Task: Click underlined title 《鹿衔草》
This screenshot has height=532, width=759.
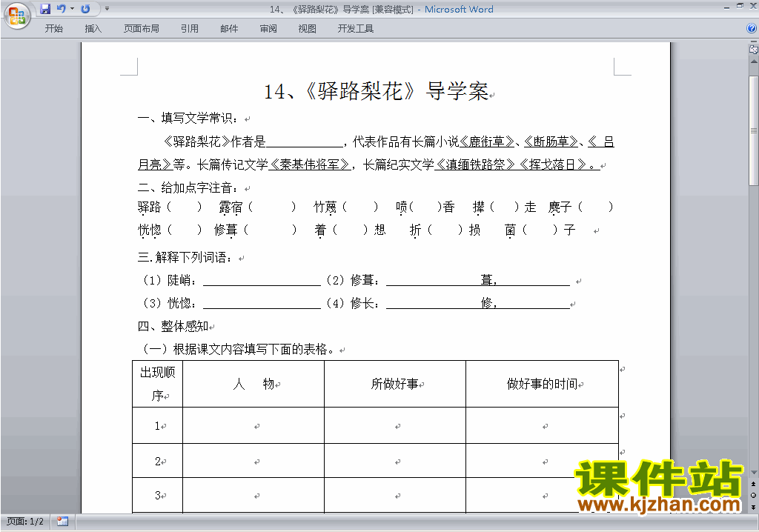Action: click(486, 142)
